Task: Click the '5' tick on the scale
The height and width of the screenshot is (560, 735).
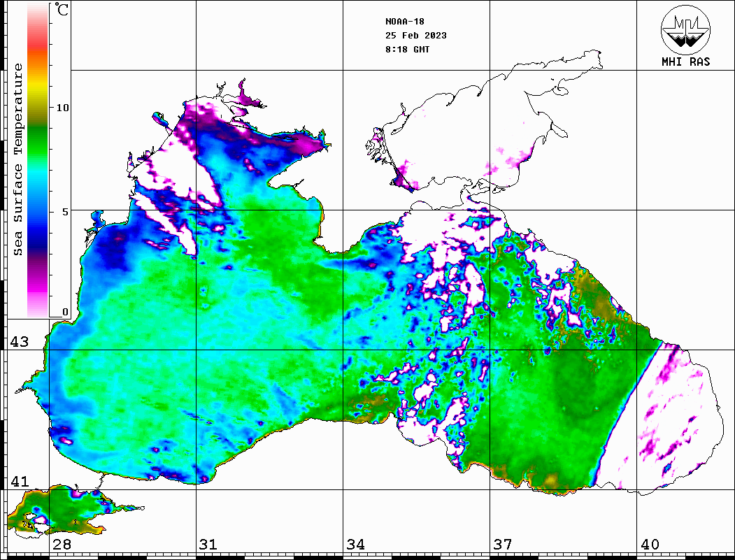Action: (x=65, y=212)
